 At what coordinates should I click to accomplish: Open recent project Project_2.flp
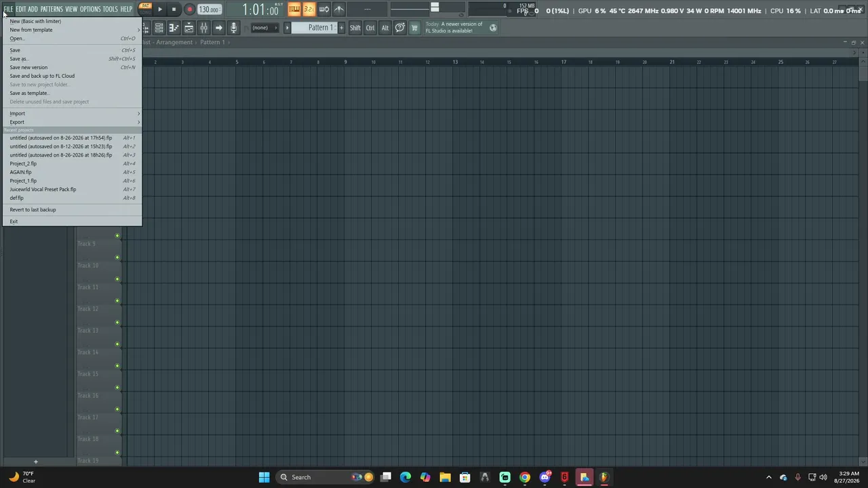[x=72, y=163]
